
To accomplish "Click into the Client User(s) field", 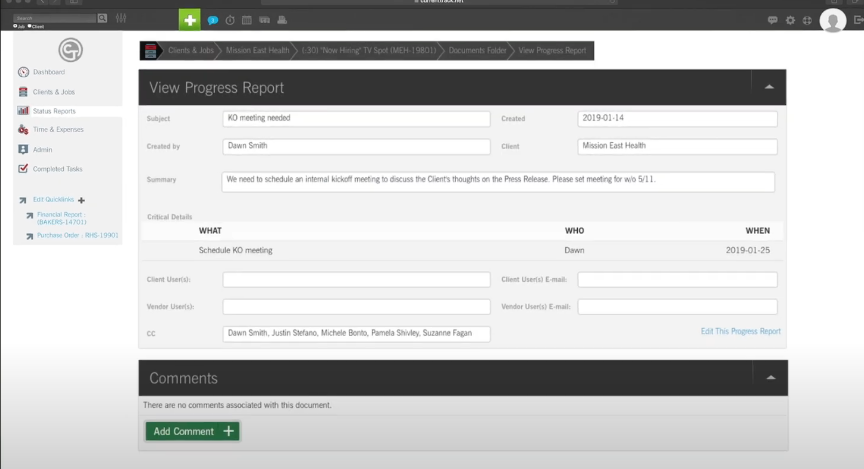I will point(356,280).
